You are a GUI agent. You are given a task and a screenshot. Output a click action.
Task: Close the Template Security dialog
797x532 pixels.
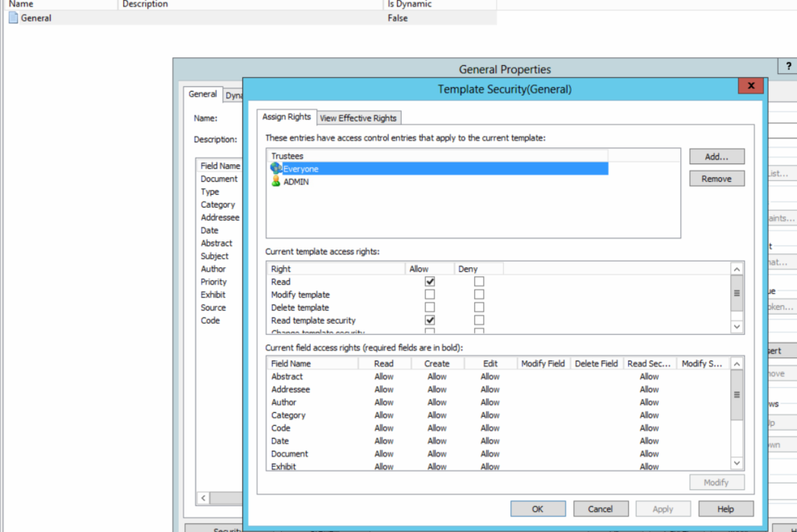pos(751,86)
